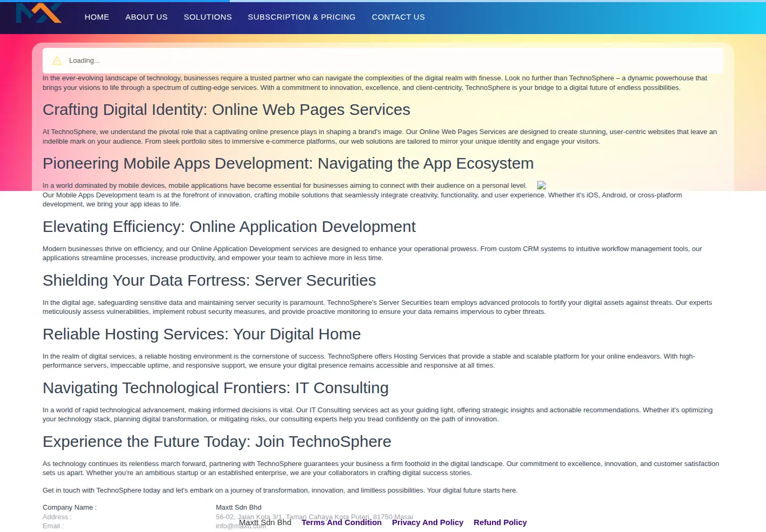
Task: Click heading 'Reliable Hosting Services: Your Digital Home'
Action: click(x=202, y=334)
